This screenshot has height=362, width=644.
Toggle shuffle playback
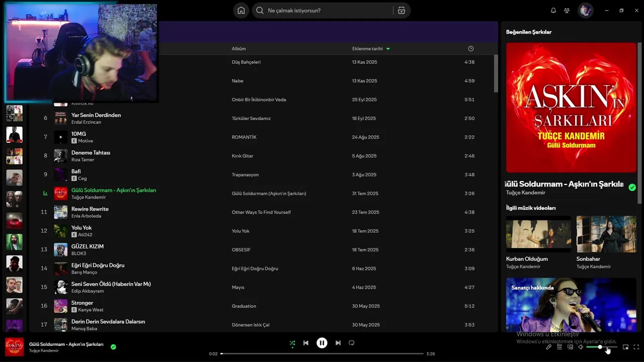[292, 343]
